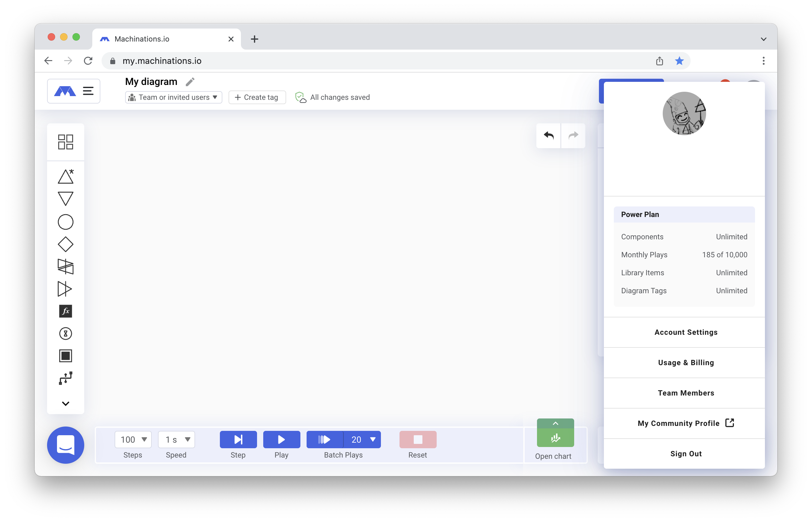Viewport: 812px width, 522px height.
Task: Click the Monthly Plays 185 of 10,000 value
Action: [724, 254]
